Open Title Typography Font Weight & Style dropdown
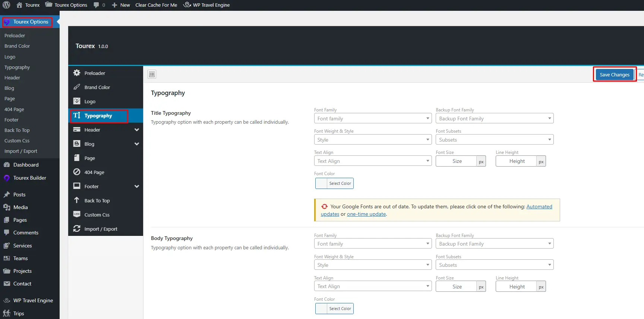This screenshot has width=644, height=319. coord(373,140)
